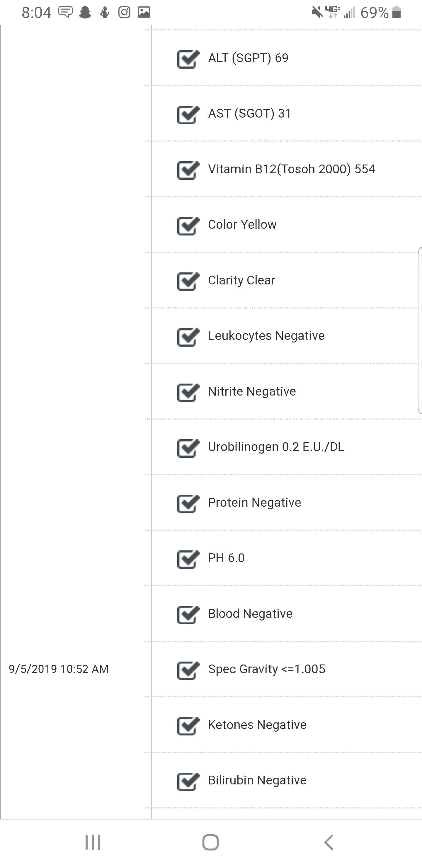Screen dimensions: 422x868
Task: Uncheck the Vitamin B12 554 checkbox
Action: point(188,170)
